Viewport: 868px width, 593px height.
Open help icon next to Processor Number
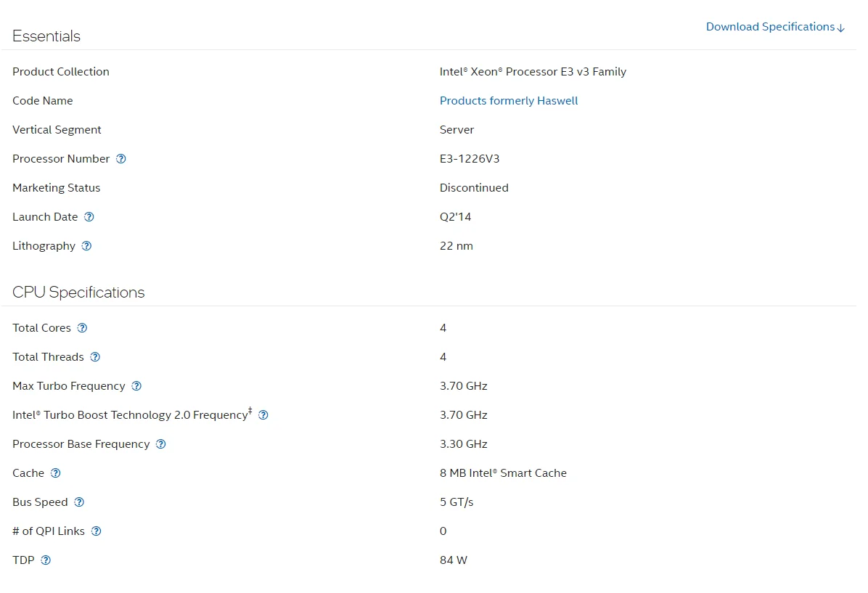(x=120, y=159)
